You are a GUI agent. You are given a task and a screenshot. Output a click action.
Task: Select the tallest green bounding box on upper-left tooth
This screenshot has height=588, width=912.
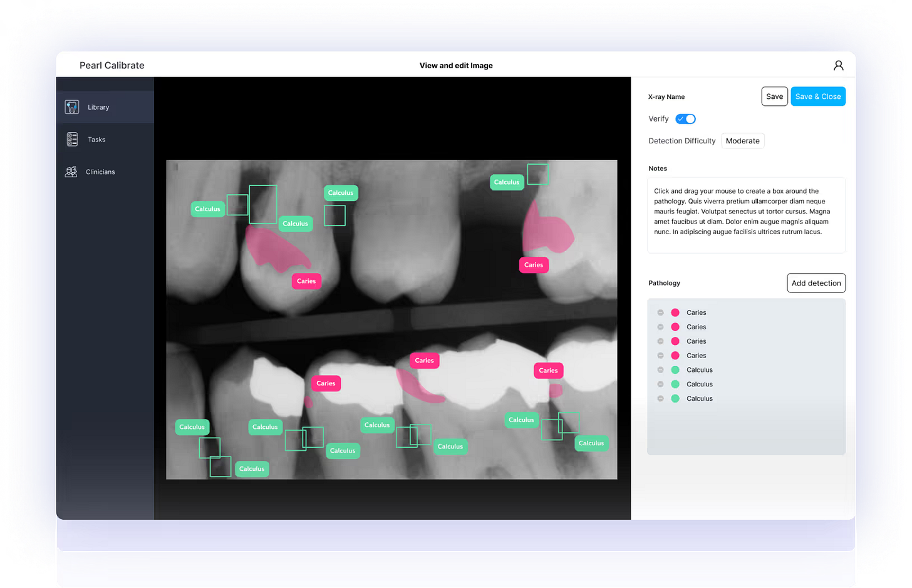pos(263,204)
